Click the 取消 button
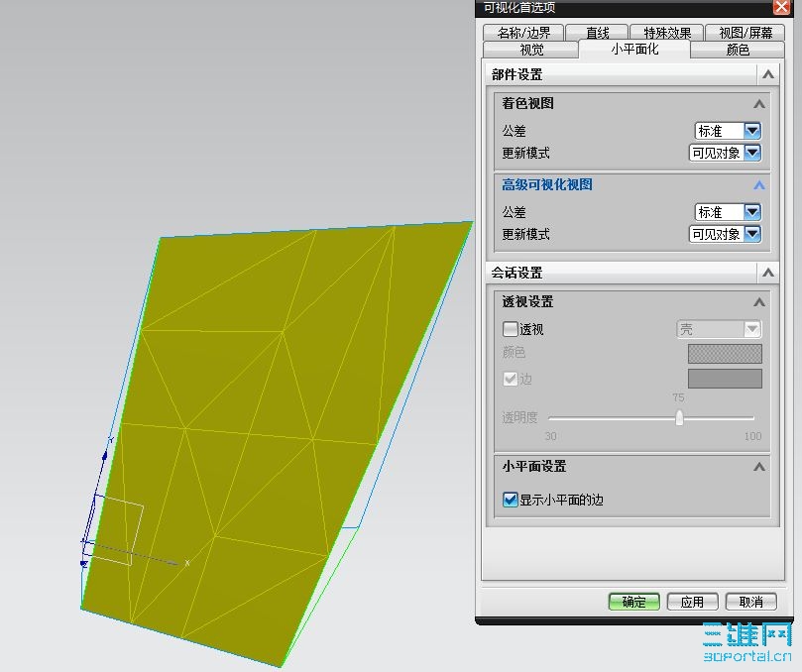The width and height of the screenshot is (802, 672). pos(750,602)
